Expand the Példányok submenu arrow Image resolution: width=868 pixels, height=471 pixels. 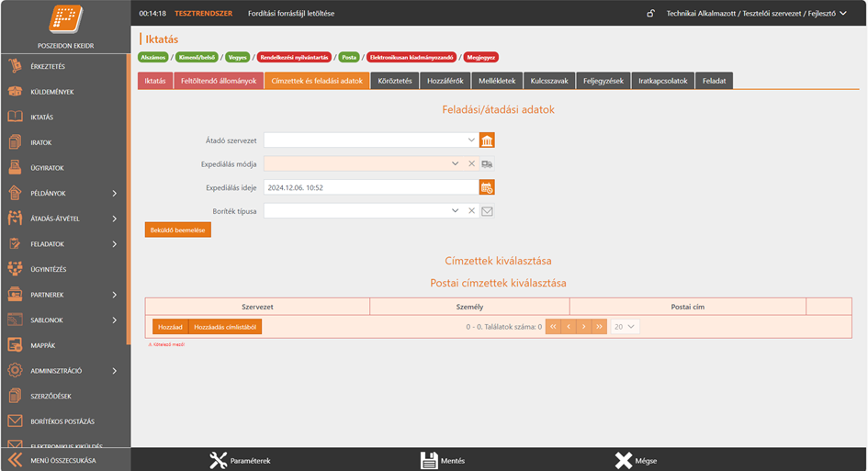(x=115, y=193)
